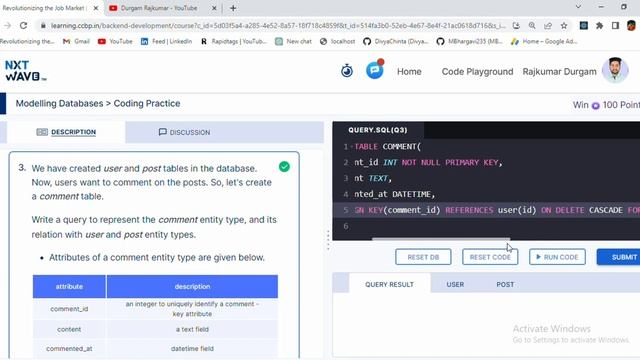This screenshot has width=640, height=360.
Task: Open the MBhargavi235 GitHub bookmark
Action: tap(469, 41)
